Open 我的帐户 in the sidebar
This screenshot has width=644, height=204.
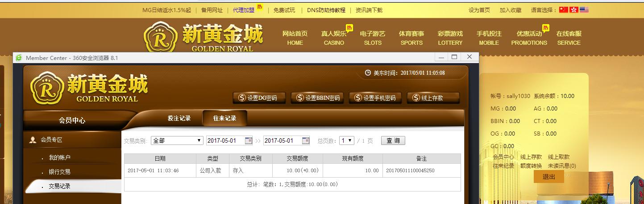coord(59,157)
